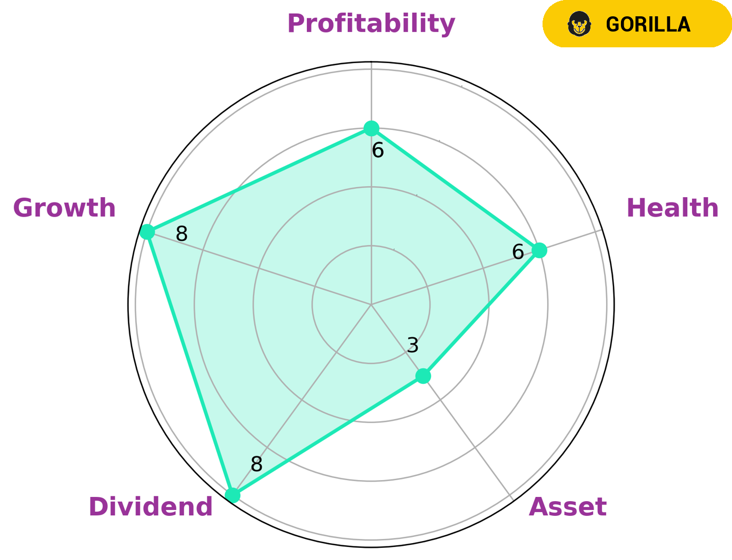Click the radar chart center origin
This screenshot has height=560, width=732.
click(x=372, y=304)
